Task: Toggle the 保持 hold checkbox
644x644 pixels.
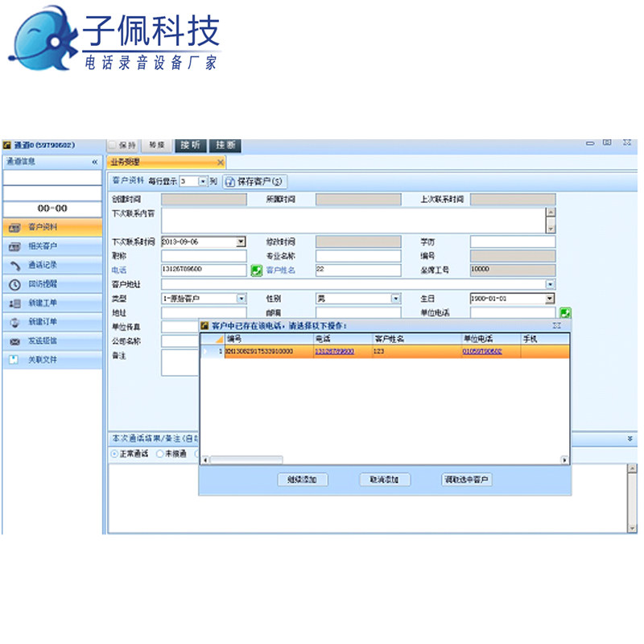Action: click(x=114, y=146)
